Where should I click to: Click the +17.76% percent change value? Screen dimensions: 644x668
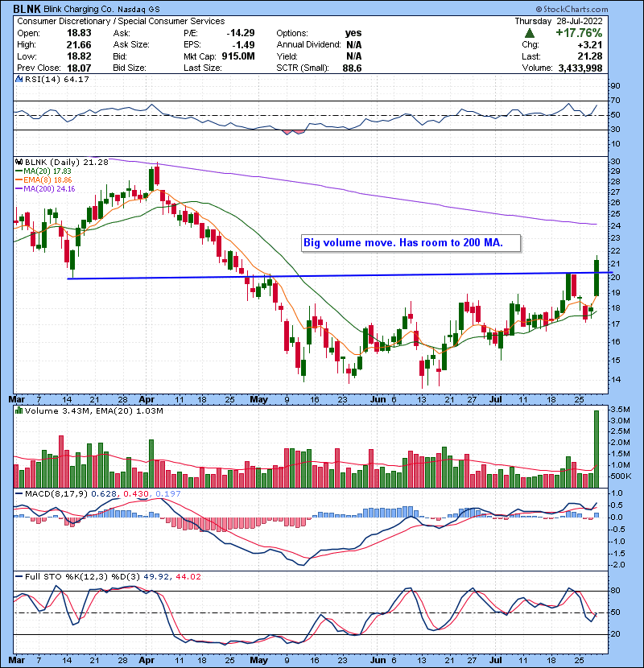pos(579,33)
